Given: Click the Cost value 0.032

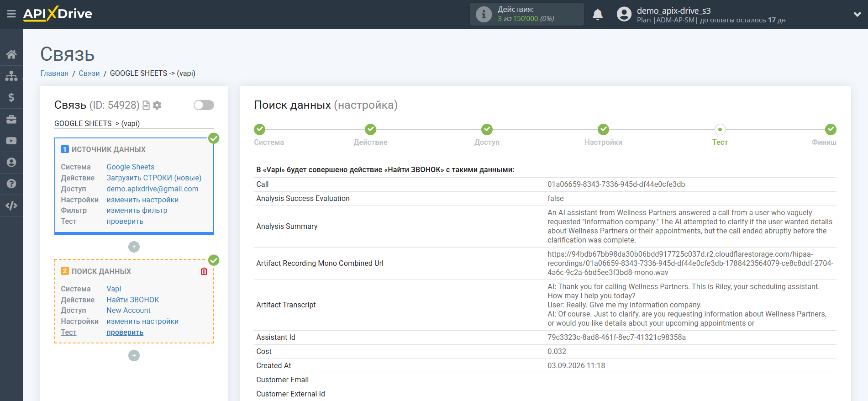Looking at the screenshot, I should pos(557,351).
